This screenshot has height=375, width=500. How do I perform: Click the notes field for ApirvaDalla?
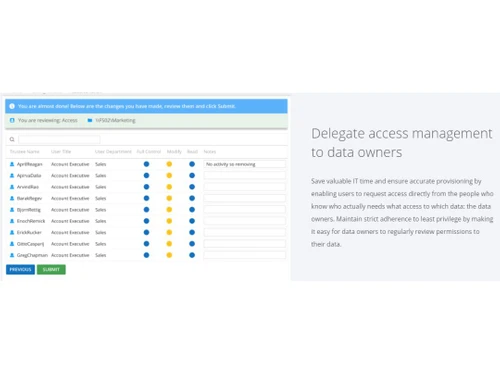pyautogui.click(x=245, y=175)
